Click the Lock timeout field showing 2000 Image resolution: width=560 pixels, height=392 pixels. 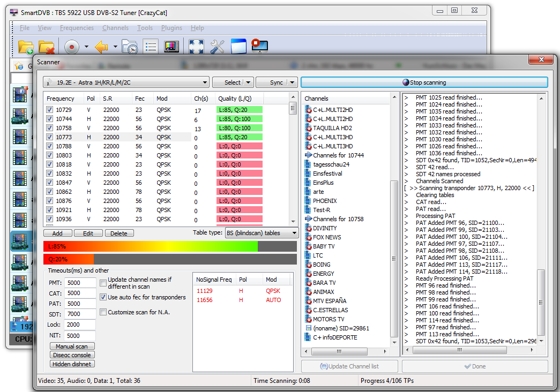pyautogui.click(x=80, y=325)
